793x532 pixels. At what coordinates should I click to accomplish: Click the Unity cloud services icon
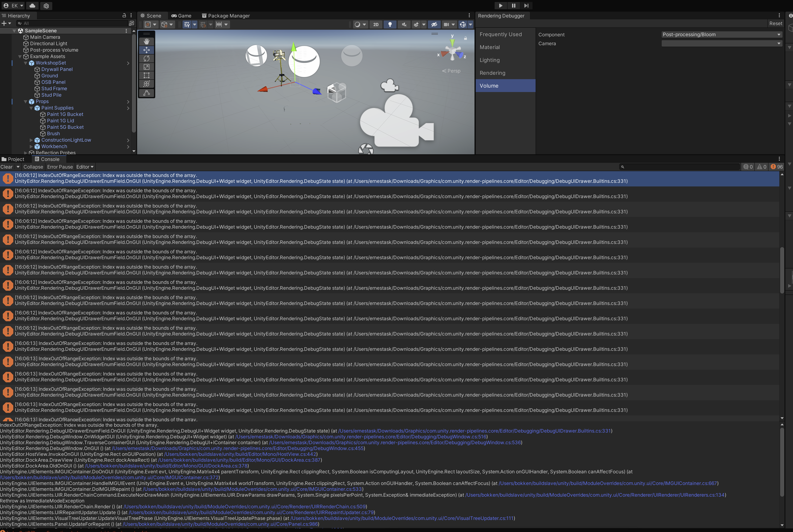click(x=32, y=6)
